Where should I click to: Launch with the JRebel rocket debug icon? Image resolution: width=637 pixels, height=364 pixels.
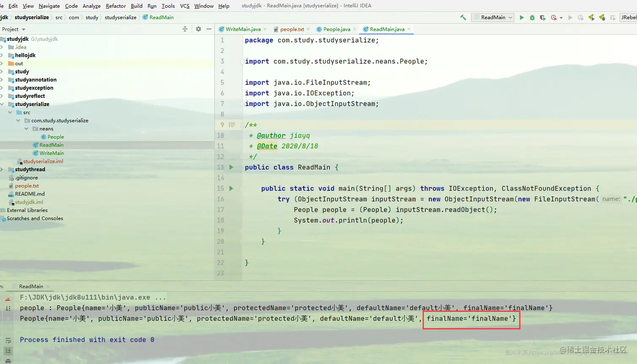[x=602, y=17]
